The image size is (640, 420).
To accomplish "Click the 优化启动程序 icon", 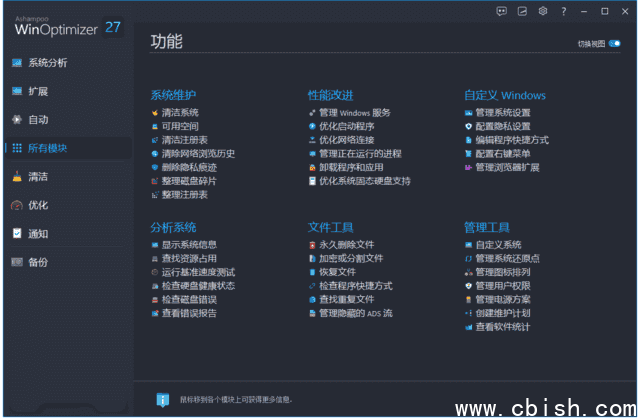I will click(x=312, y=127).
